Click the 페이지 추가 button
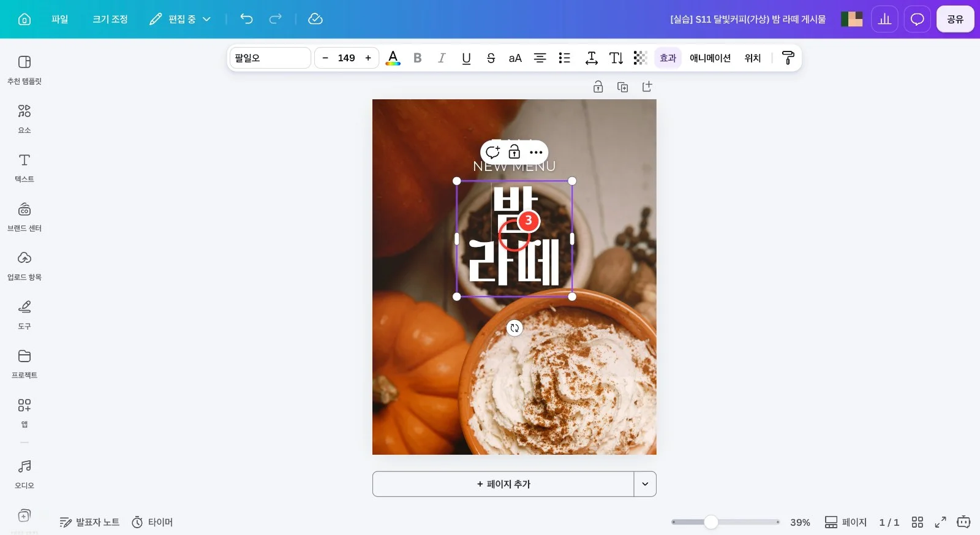The image size is (980, 535). point(503,484)
